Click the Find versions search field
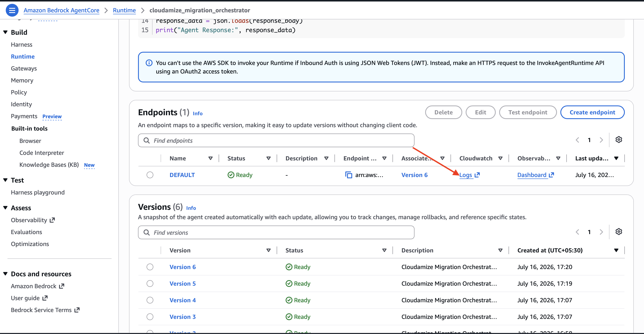644x334 pixels. click(276, 233)
